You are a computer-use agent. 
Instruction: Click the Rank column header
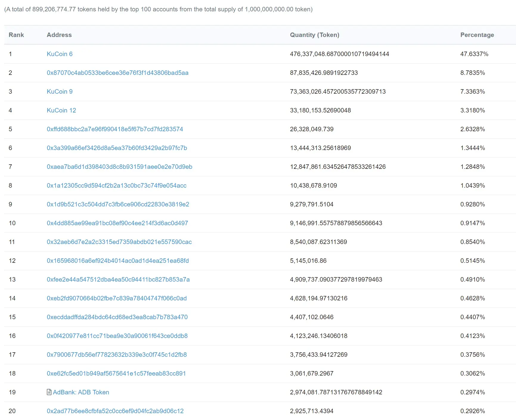(16, 35)
